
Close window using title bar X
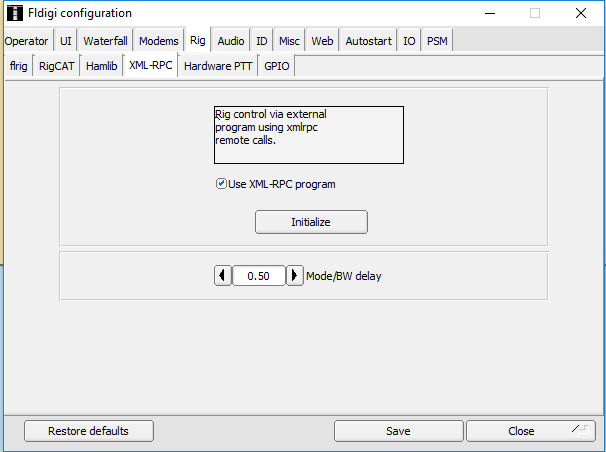[580, 13]
